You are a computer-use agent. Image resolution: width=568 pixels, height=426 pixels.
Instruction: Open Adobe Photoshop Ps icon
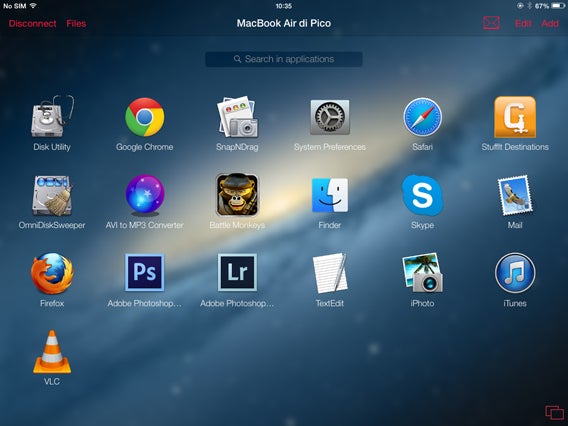pos(145,272)
